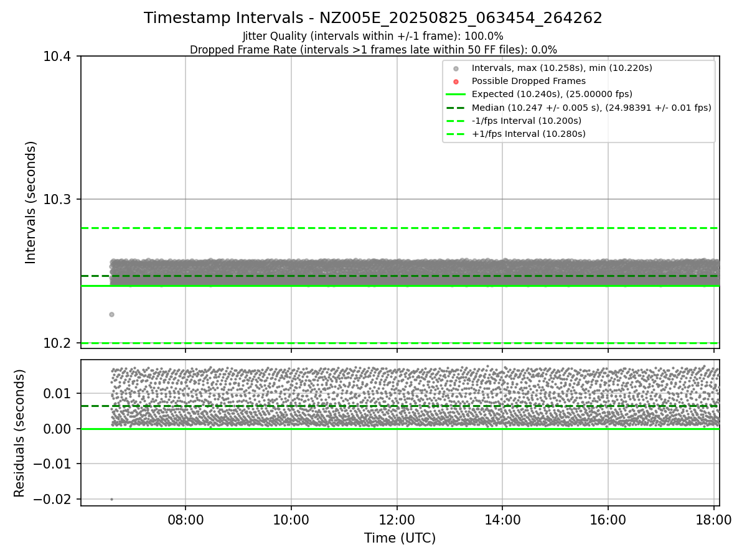
Task: Click the outlier interval point near 10.22 seconds
Action: click(x=111, y=314)
